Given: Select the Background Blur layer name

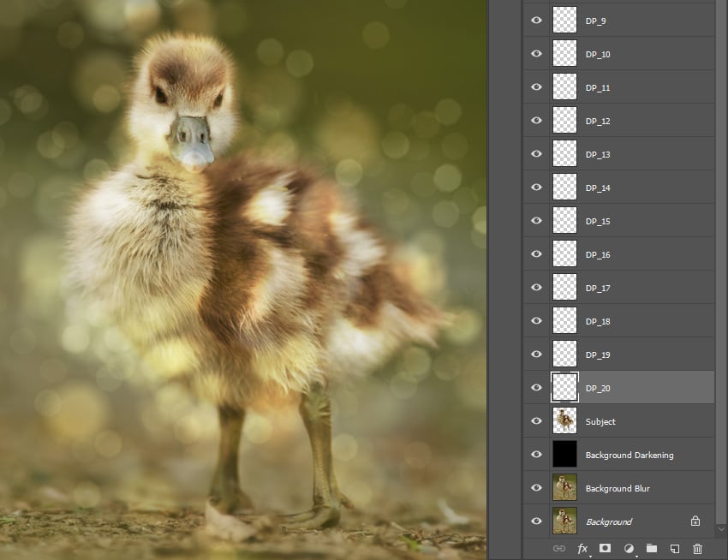Looking at the screenshot, I should tap(617, 488).
